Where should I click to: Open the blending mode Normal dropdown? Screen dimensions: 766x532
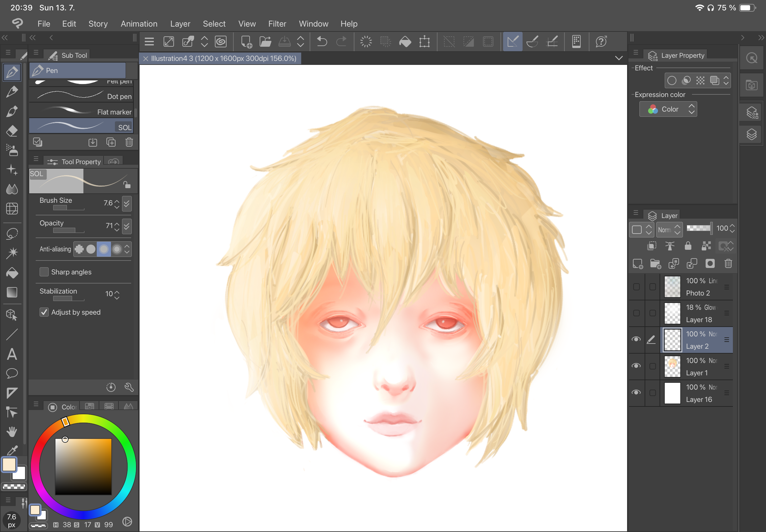click(669, 230)
